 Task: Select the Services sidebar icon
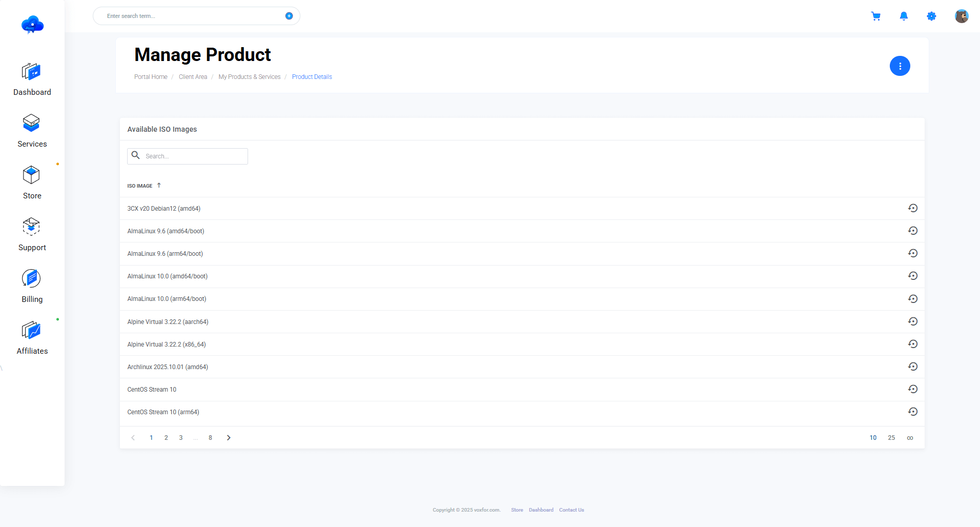click(x=32, y=123)
